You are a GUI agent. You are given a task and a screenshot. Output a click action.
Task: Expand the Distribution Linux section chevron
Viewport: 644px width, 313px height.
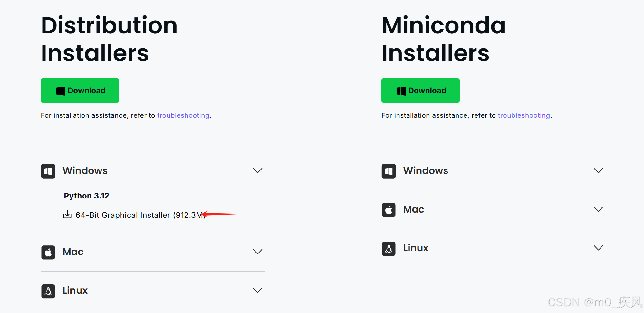point(258,290)
